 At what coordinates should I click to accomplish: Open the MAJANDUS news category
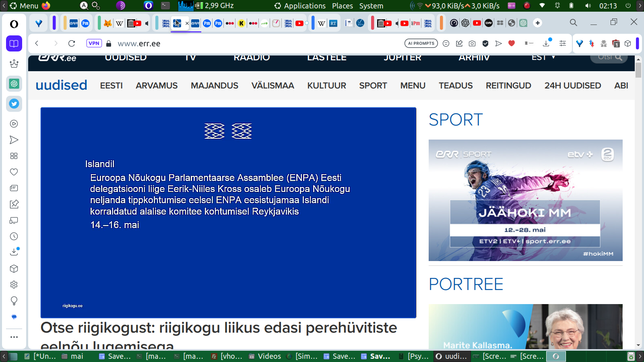click(215, 86)
